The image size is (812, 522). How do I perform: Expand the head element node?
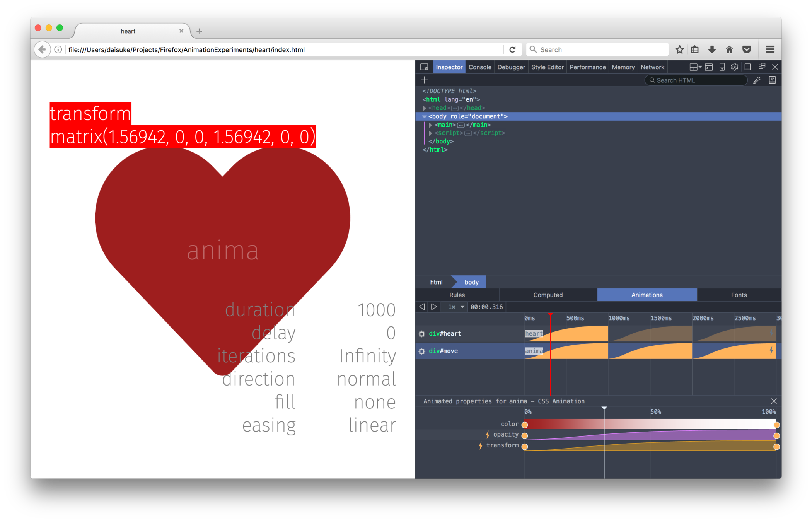click(425, 108)
